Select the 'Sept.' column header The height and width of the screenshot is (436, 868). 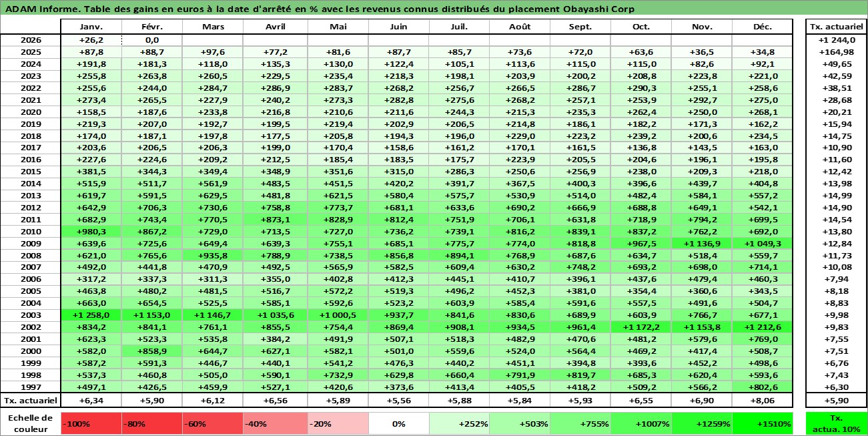click(580, 27)
